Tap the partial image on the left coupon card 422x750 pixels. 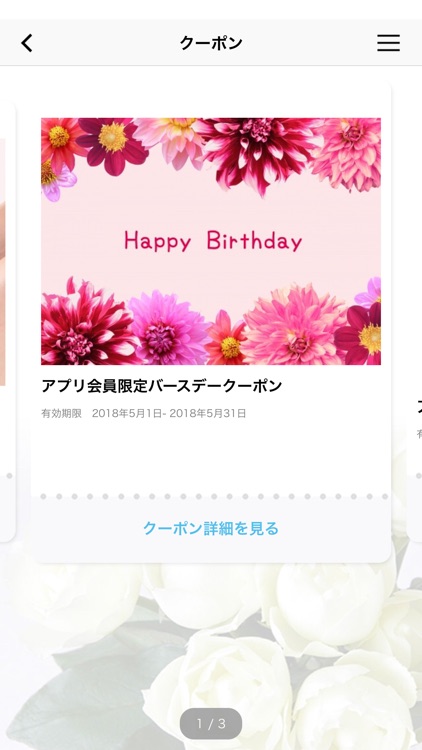pos(2,262)
